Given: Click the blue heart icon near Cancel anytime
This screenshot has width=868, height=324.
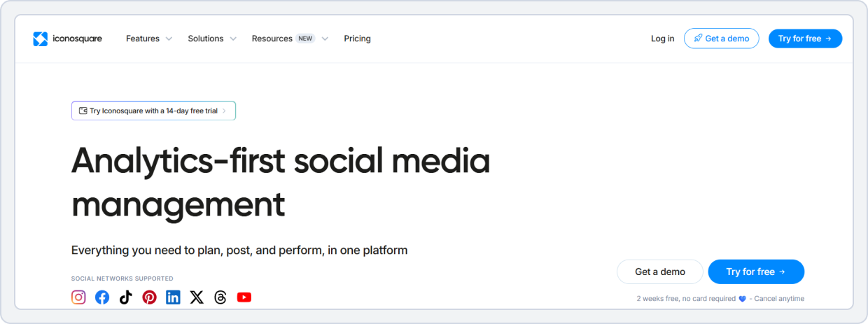Looking at the screenshot, I should point(743,299).
